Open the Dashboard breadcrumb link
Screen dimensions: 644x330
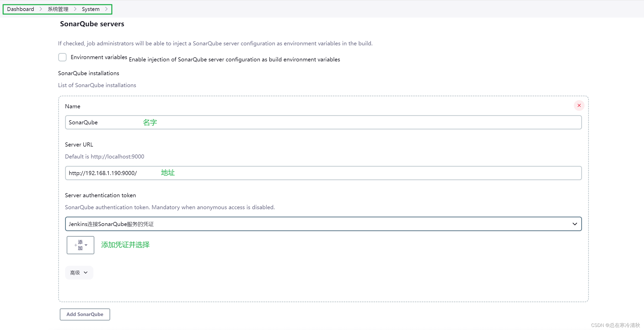point(20,9)
